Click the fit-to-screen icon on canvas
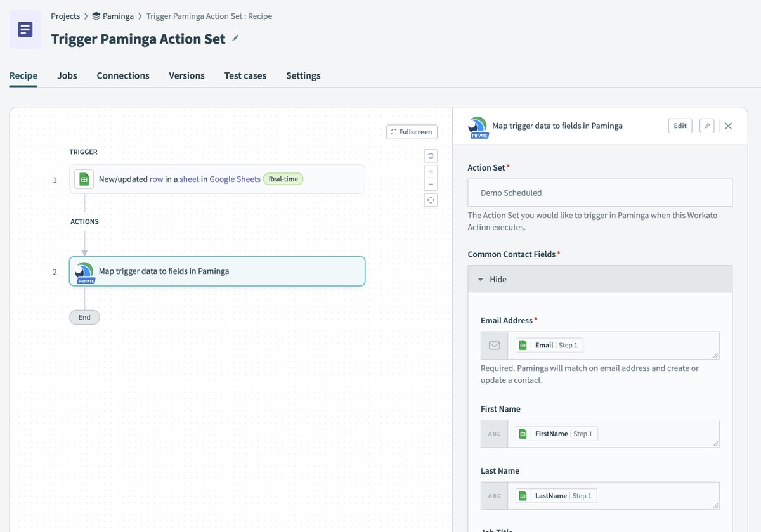The height and width of the screenshot is (532, 761). 431,200
